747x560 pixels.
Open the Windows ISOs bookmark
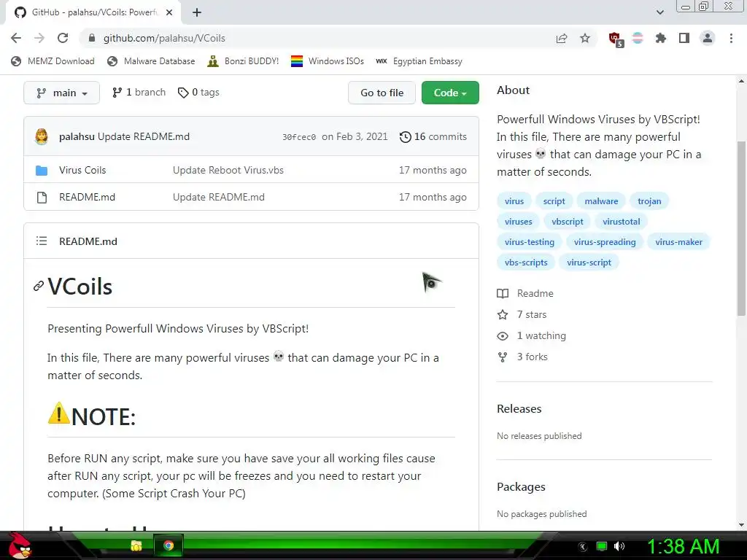[328, 61]
